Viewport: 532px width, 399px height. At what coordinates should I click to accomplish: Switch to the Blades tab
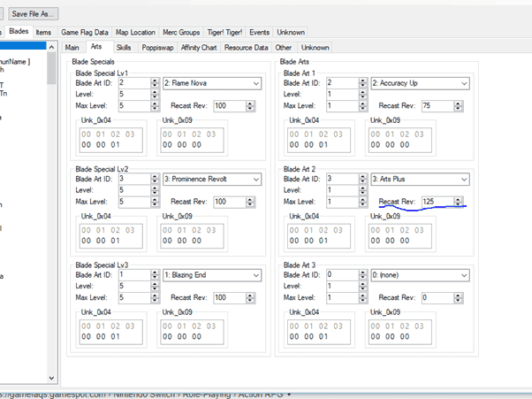pyautogui.click(x=19, y=32)
